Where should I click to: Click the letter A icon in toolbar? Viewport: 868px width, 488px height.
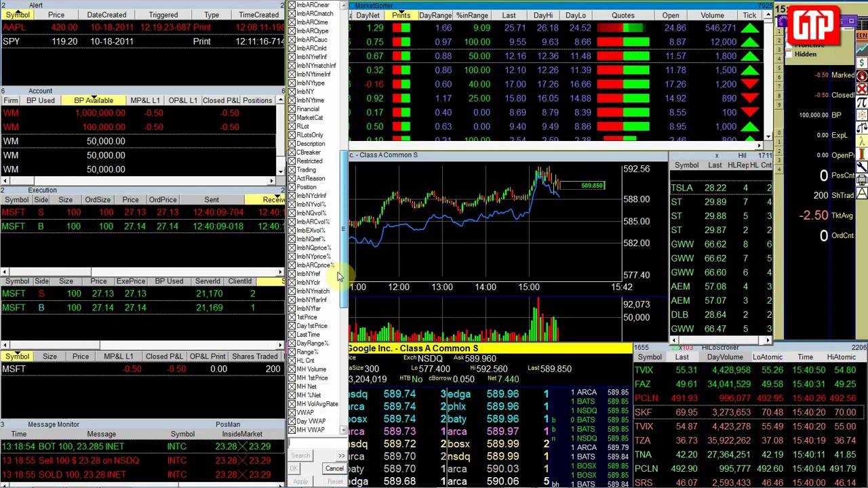point(862,193)
